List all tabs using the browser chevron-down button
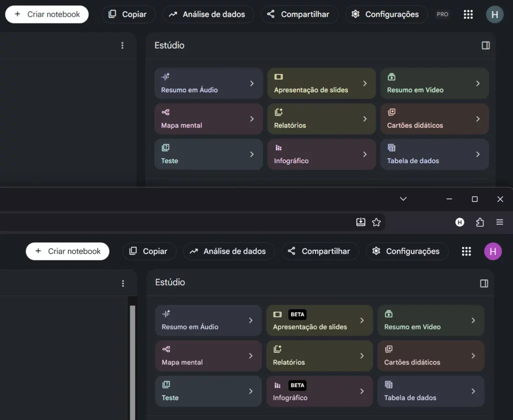 [403, 199]
